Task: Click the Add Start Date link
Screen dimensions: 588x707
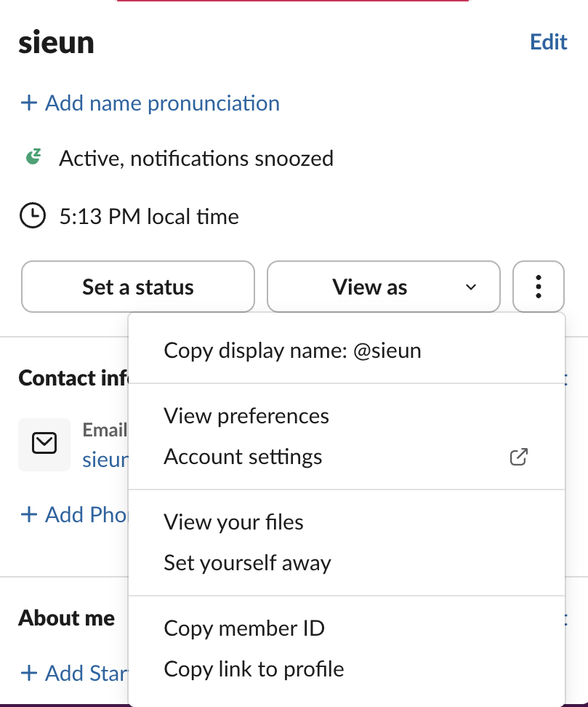Action: [x=74, y=674]
